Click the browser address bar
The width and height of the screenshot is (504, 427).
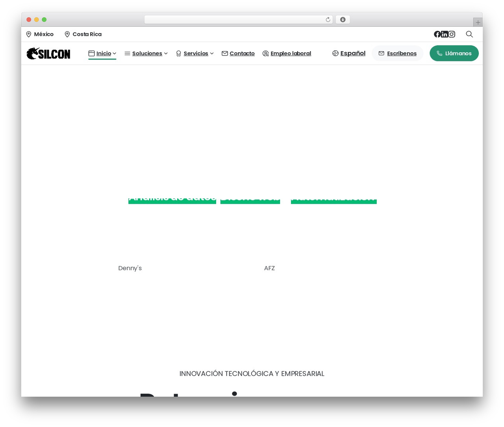point(238,20)
